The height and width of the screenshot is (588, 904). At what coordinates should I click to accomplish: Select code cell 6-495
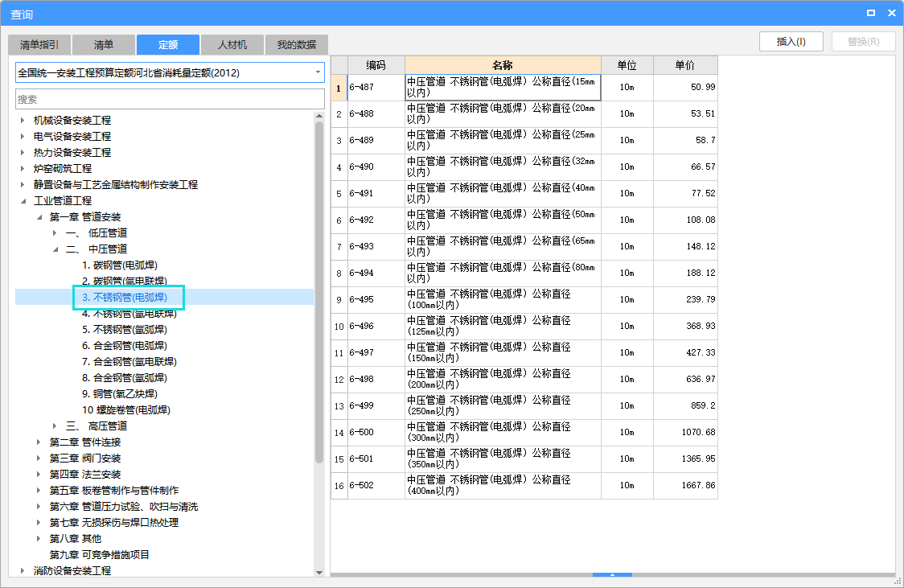(376, 300)
